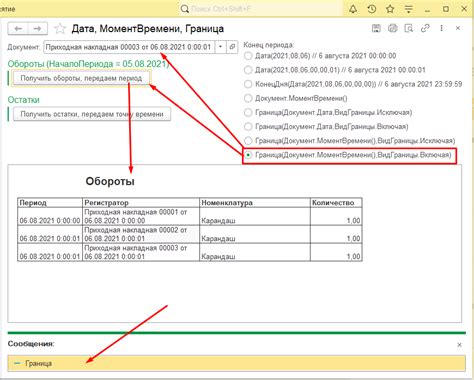This screenshot has height=380, width=474.
Task: Open notifications bell icon
Action: point(353,9)
